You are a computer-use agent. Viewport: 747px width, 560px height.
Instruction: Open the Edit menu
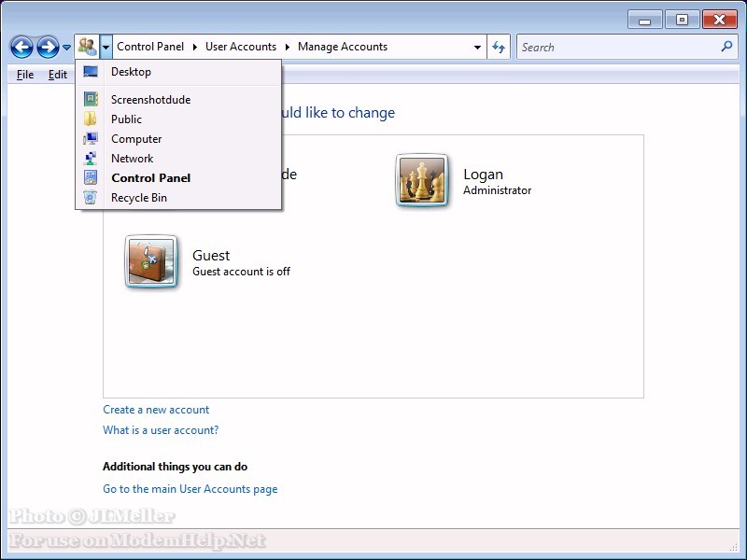coord(58,75)
